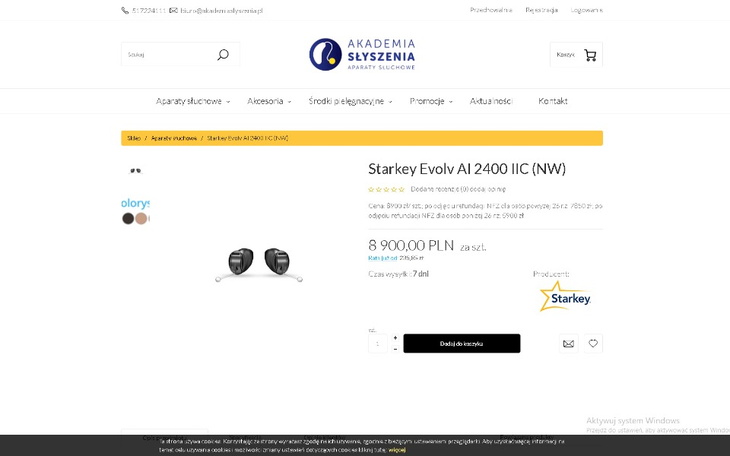
Task: Expand the Środki pielęgnacyjne dropdown
Action: click(350, 101)
